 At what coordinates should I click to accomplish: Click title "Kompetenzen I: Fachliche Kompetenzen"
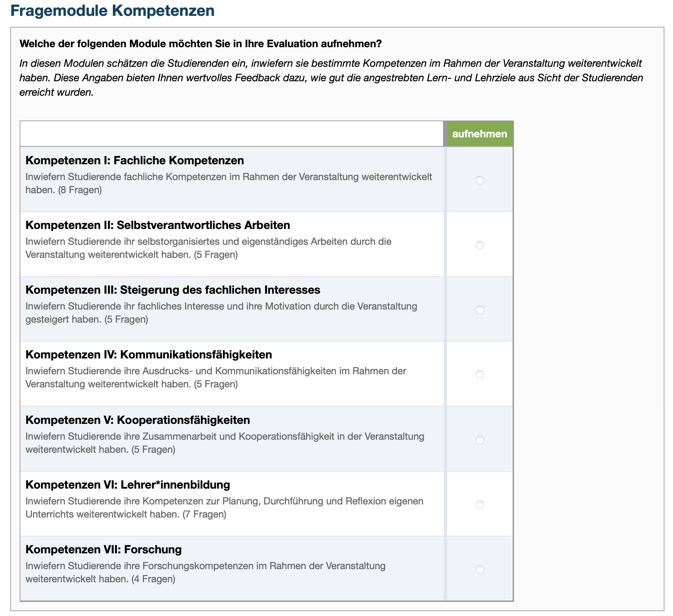point(135,160)
